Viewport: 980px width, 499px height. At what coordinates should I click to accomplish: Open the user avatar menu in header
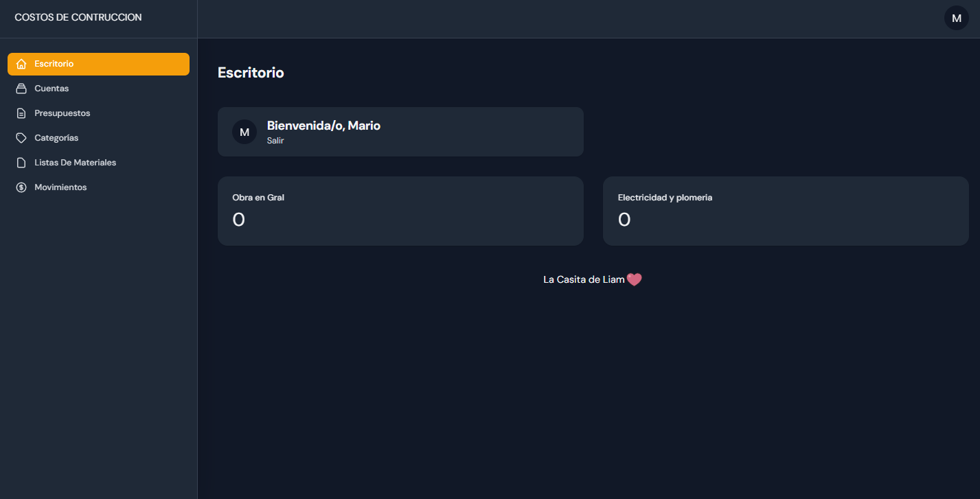(x=956, y=19)
